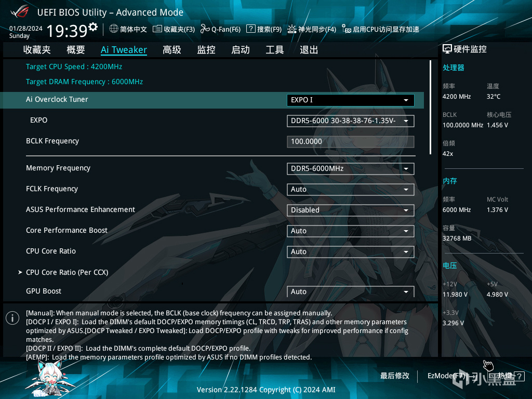Click the 处理器 section heading

[453, 68]
